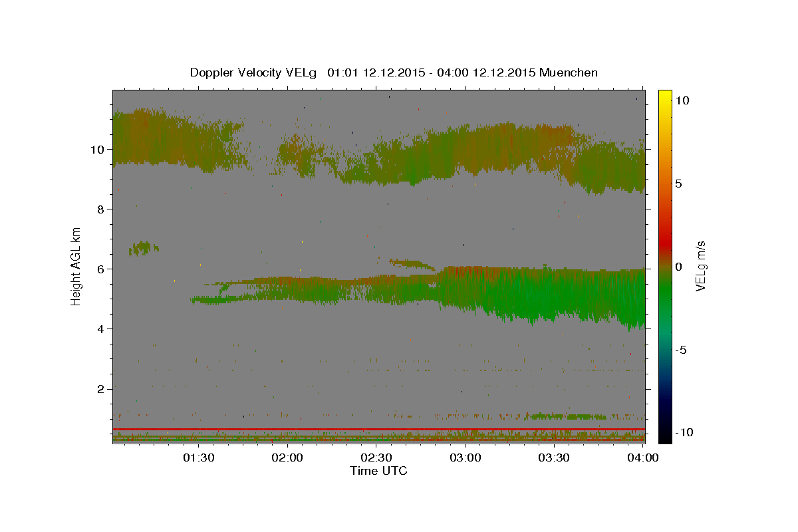This screenshot has width=798, height=532.
Task: Click the red horizontal line near ground level
Action: (378, 430)
